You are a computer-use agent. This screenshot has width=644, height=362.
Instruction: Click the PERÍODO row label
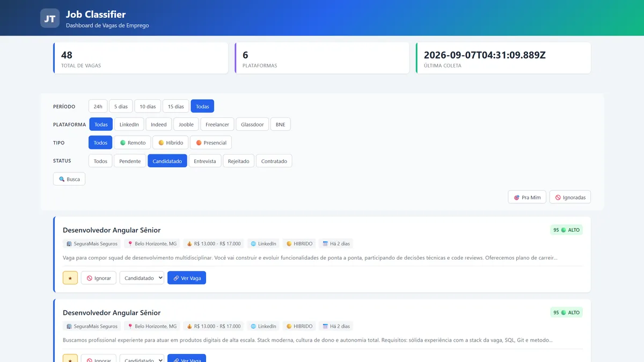(64, 106)
